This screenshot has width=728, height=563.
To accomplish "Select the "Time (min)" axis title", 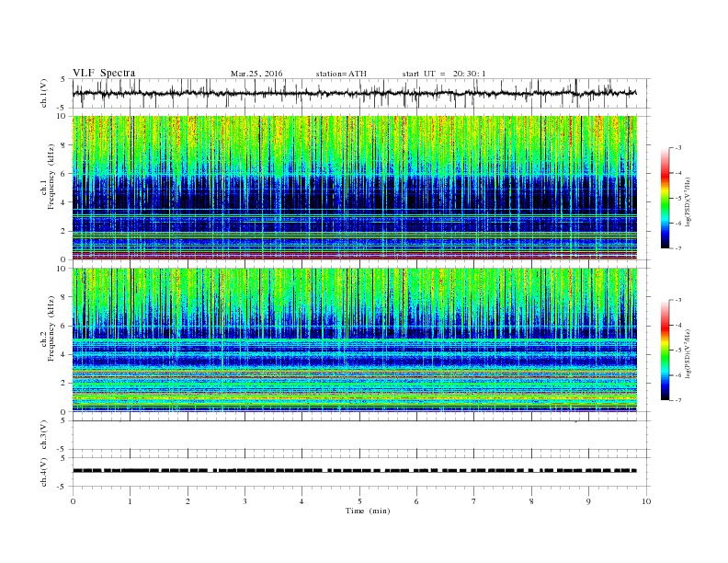I will click(368, 511).
